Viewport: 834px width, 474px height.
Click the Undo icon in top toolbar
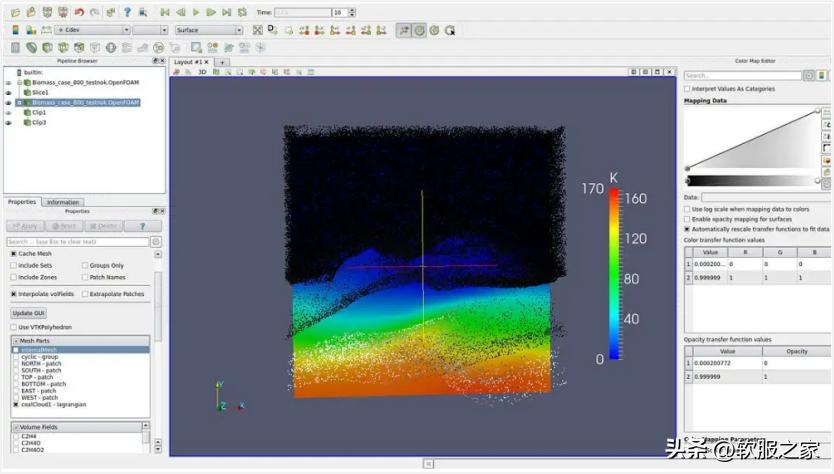coord(79,12)
